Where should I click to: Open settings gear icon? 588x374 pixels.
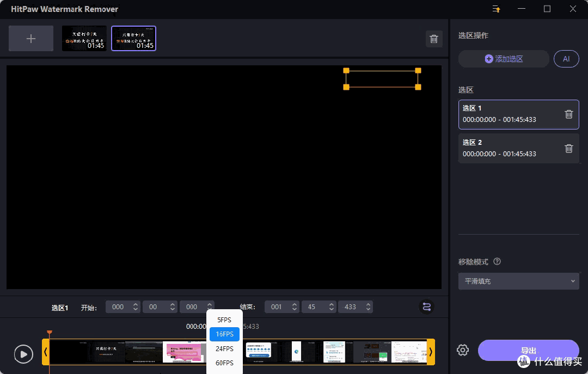click(463, 350)
